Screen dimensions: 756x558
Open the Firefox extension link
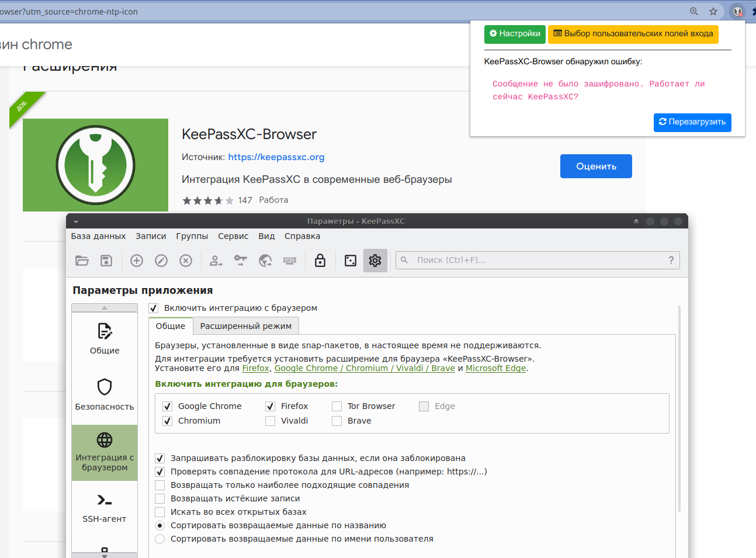[256, 368]
